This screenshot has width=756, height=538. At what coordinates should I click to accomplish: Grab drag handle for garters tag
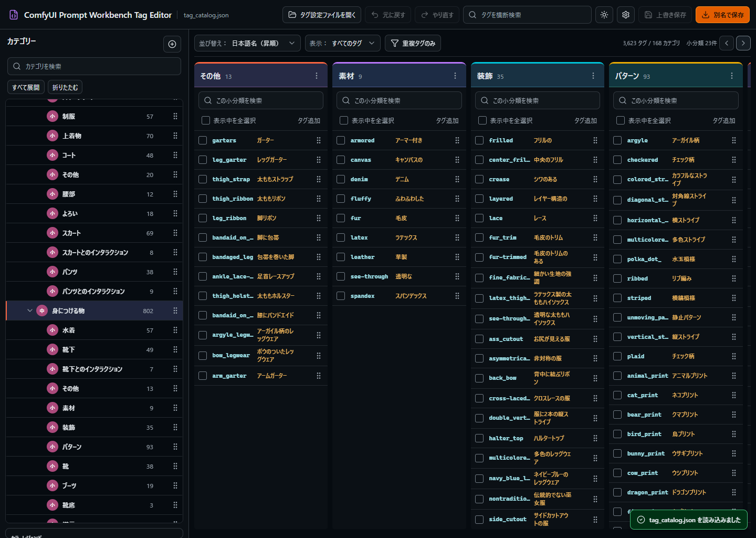319,140
